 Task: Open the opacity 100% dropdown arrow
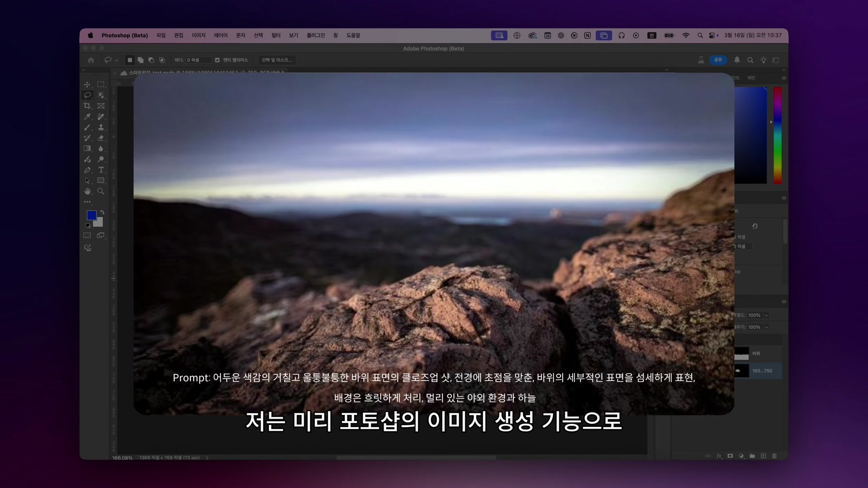(766, 315)
